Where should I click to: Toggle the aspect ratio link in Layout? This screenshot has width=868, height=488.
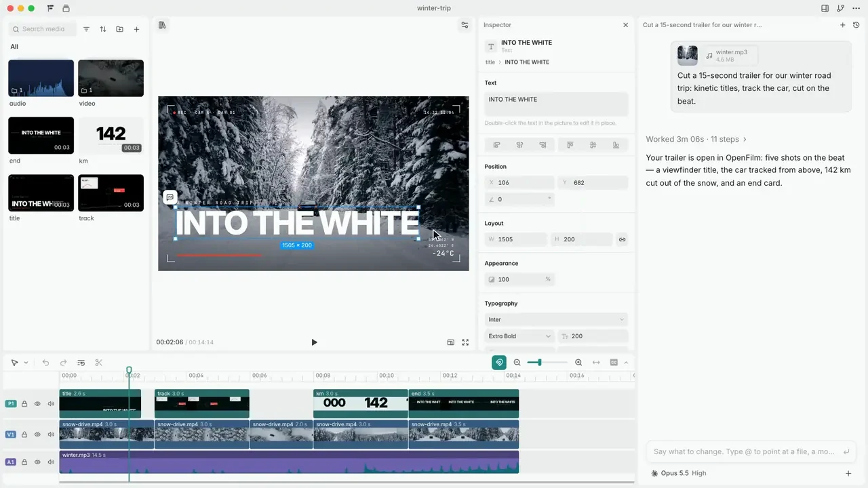point(622,239)
